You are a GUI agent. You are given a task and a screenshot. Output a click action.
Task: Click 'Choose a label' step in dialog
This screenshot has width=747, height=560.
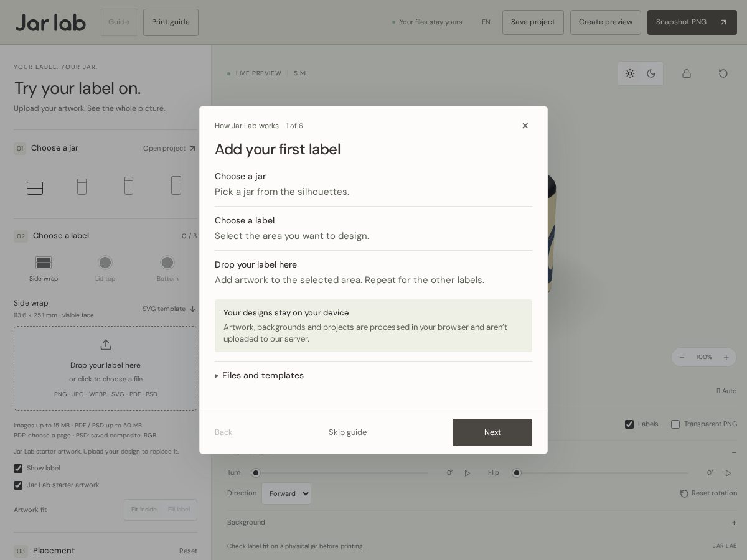(x=245, y=221)
